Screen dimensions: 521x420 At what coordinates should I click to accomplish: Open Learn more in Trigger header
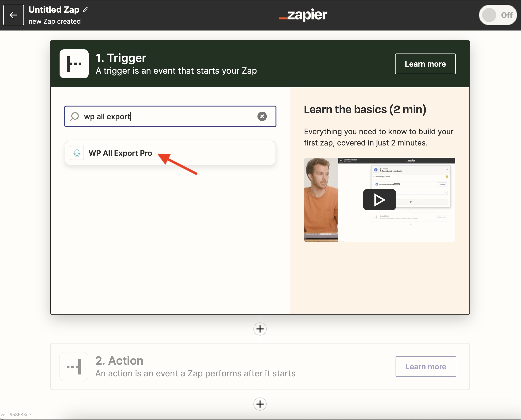point(425,64)
